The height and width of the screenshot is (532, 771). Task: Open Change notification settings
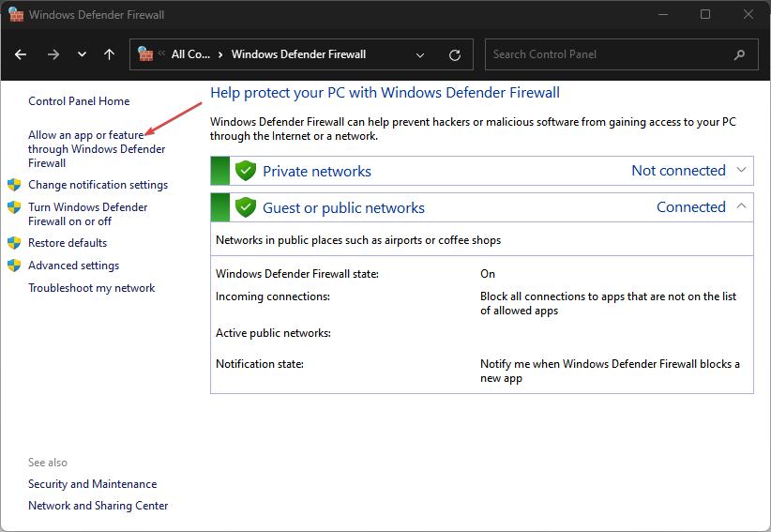coord(98,185)
